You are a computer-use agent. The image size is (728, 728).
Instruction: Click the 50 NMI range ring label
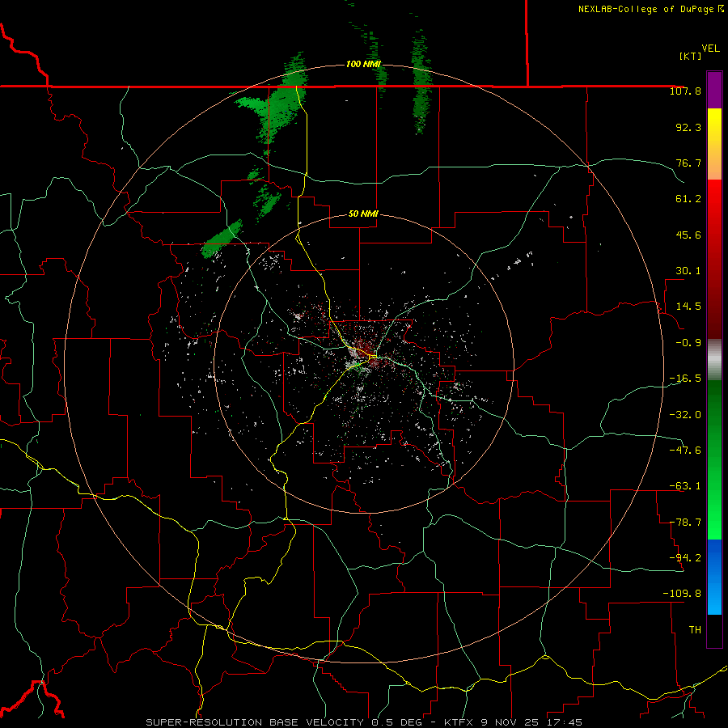[x=363, y=214]
